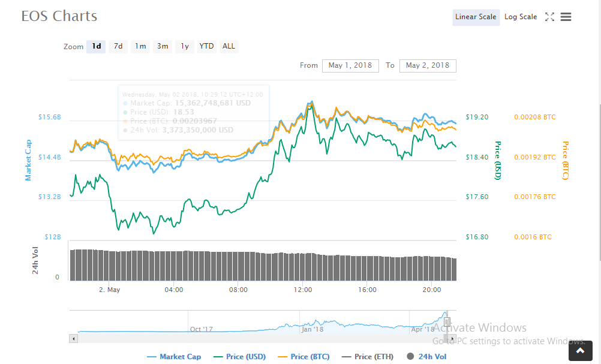Click the scroll-to-top arrow button

point(580,351)
